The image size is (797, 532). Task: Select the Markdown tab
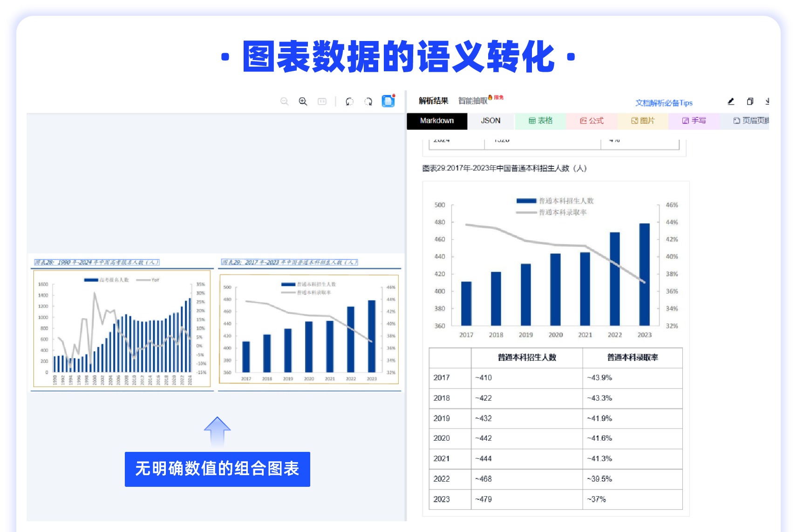click(x=437, y=121)
